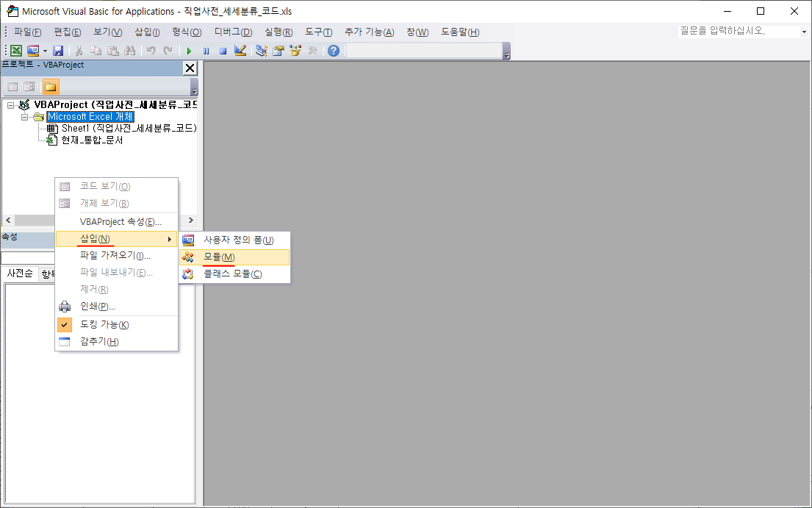This screenshot has width=812, height=508.
Task: Open the 형식(O) menu
Action: point(187,32)
